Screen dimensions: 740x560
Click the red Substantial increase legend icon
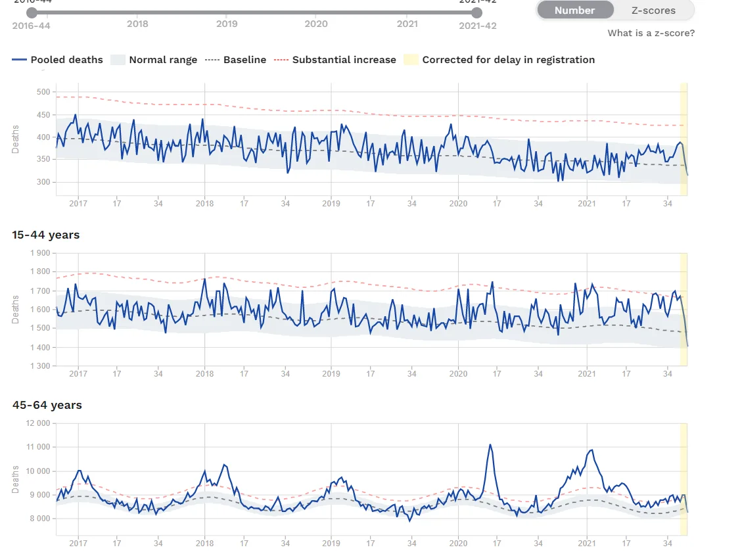coord(281,60)
